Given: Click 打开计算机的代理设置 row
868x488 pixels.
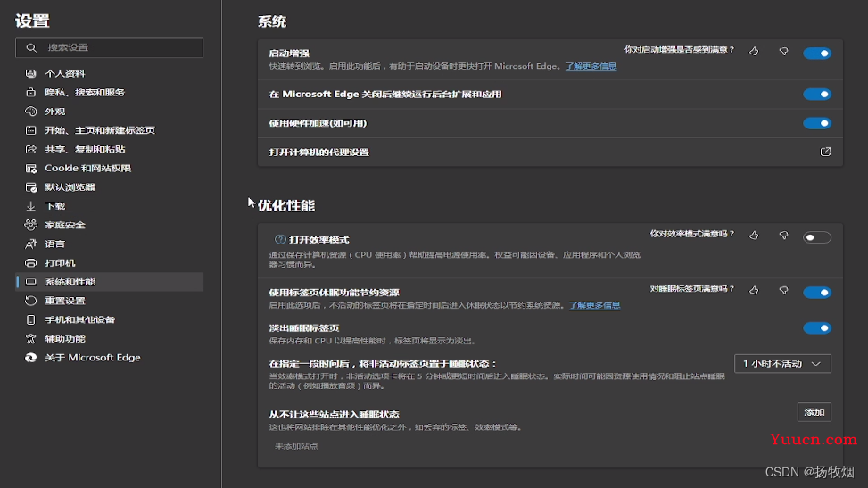Looking at the screenshot, I should coord(550,152).
